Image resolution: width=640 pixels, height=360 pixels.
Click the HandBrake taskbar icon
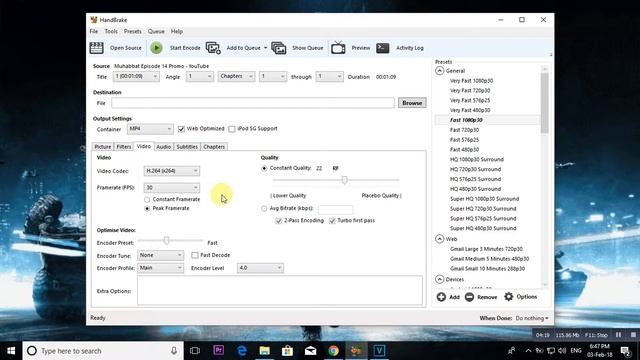(356, 351)
